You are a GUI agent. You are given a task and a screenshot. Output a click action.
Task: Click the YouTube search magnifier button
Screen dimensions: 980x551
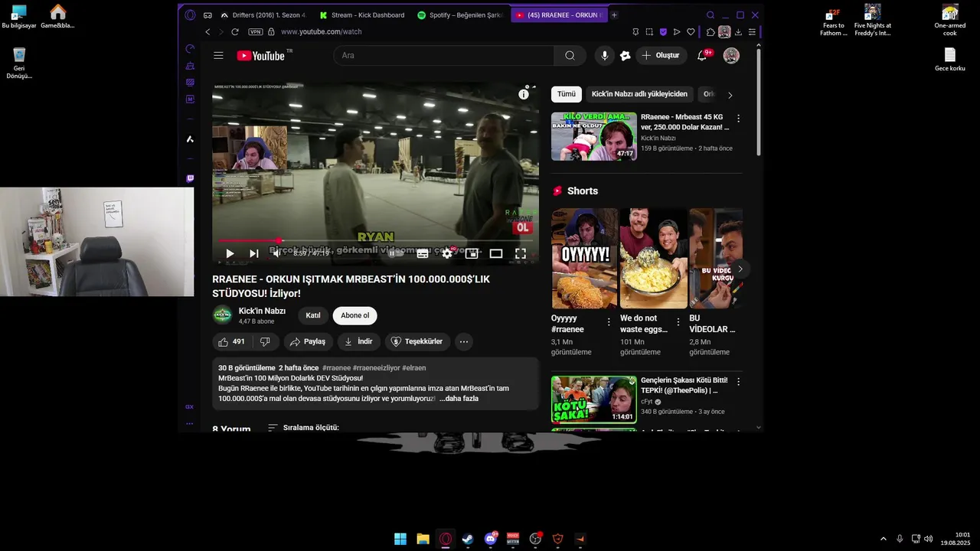click(x=570, y=55)
